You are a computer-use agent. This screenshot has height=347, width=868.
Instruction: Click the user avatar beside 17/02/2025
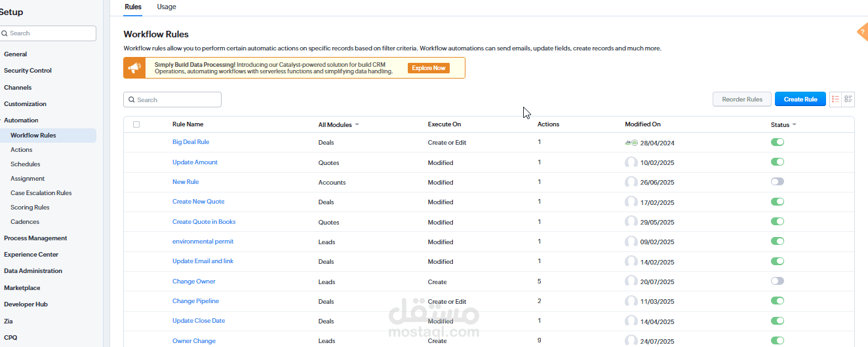[631, 202]
